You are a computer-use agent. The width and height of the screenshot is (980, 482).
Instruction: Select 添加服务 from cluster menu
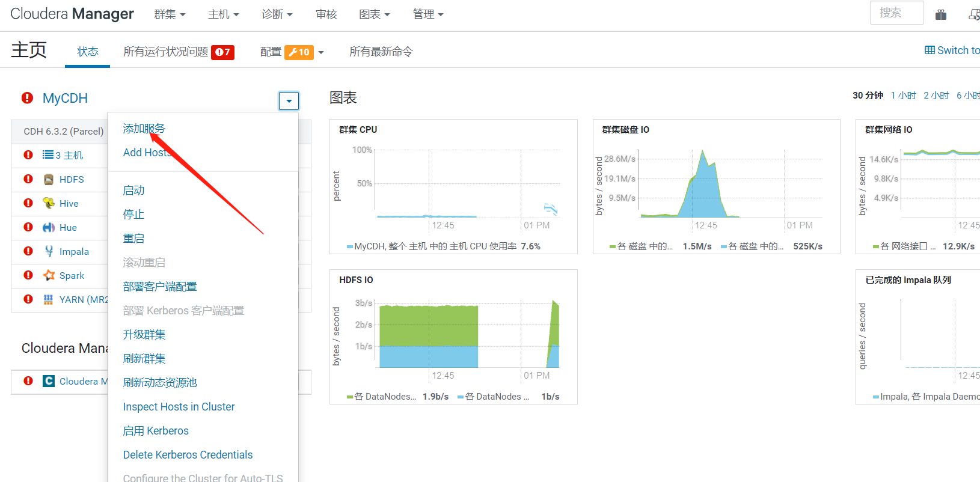pyautogui.click(x=144, y=129)
